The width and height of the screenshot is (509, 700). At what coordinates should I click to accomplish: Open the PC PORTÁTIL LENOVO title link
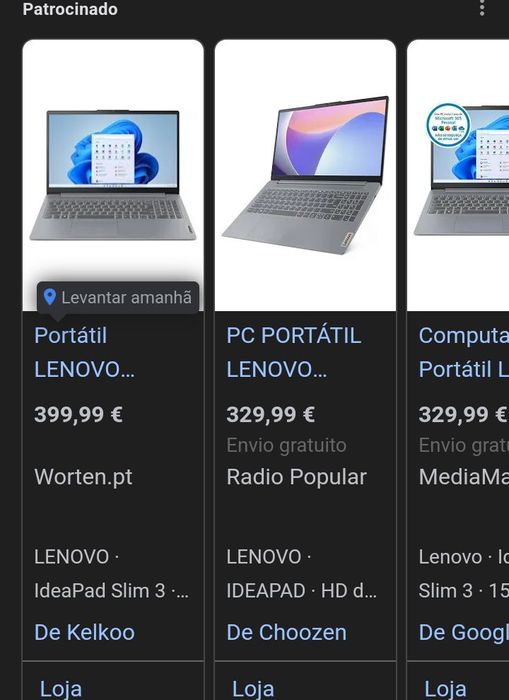(294, 353)
